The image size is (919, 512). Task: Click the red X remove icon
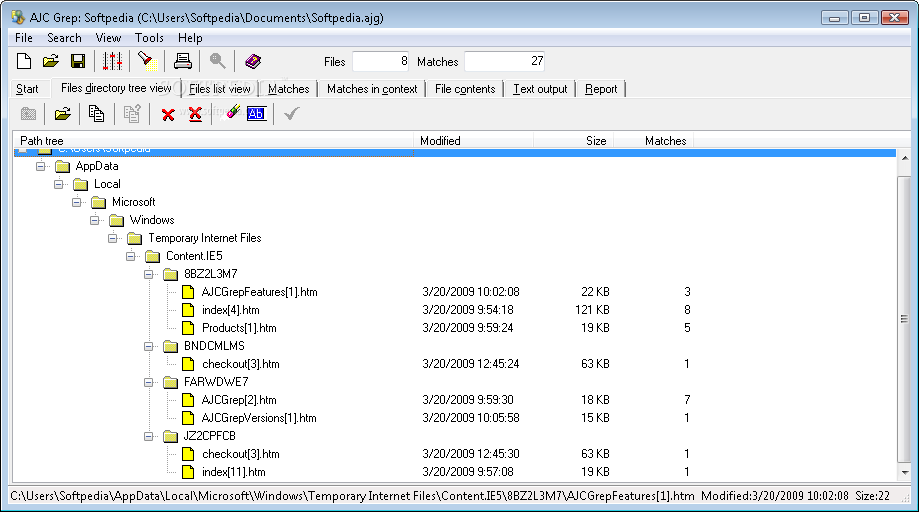point(168,114)
